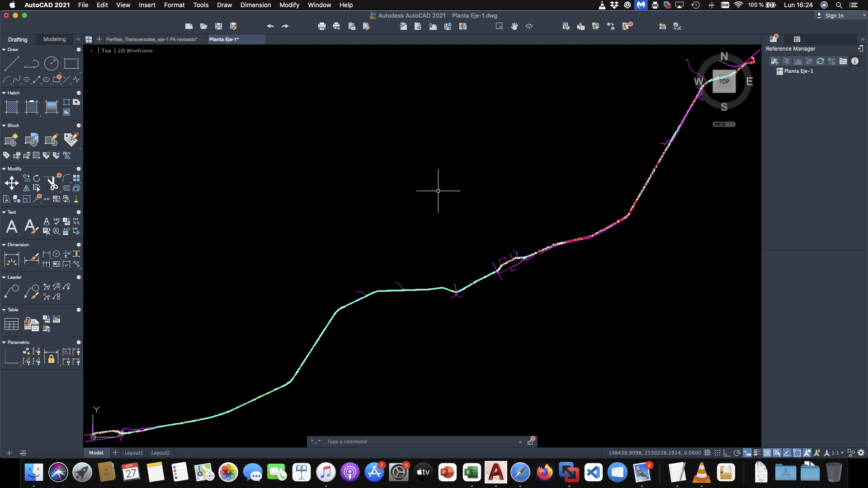Click the Pan hand tool in toolbar
Image resolution: width=868 pixels, height=488 pixels.
514,26
